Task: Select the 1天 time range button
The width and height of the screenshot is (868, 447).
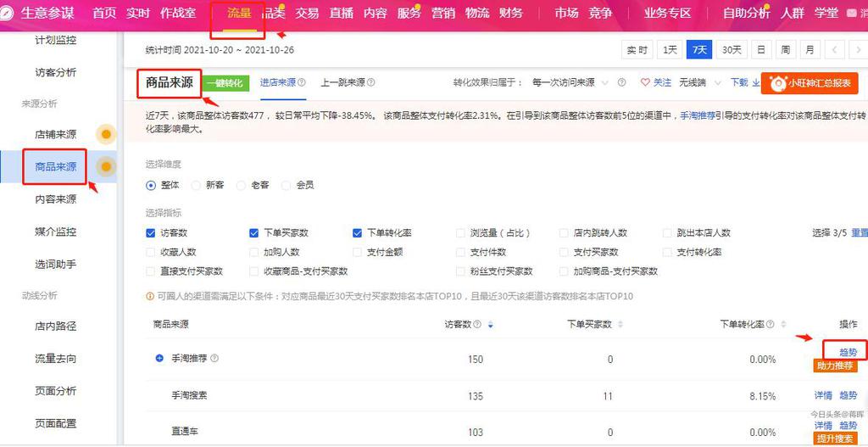Action: click(x=670, y=50)
